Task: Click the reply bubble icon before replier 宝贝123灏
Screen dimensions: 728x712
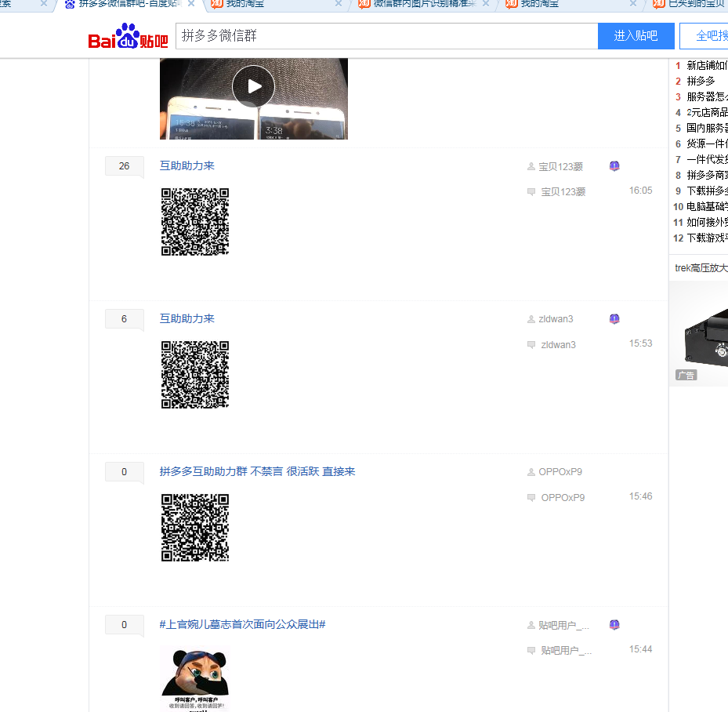Action: 531,192
